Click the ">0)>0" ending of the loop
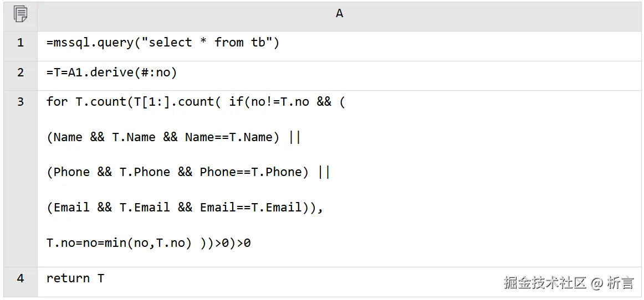Viewport: 644px width, 300px height. tap(232, 244)
